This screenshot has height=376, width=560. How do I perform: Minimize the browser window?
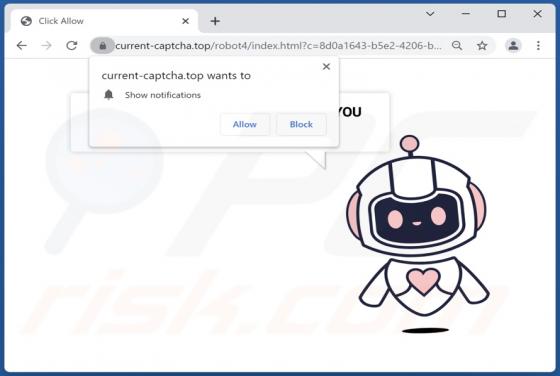[466, 14]
